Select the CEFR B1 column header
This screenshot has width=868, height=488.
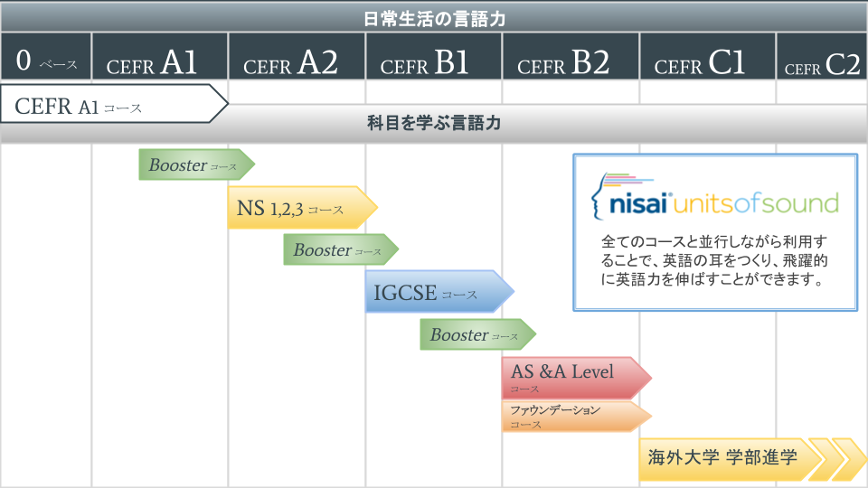click(x=434, y=61)
